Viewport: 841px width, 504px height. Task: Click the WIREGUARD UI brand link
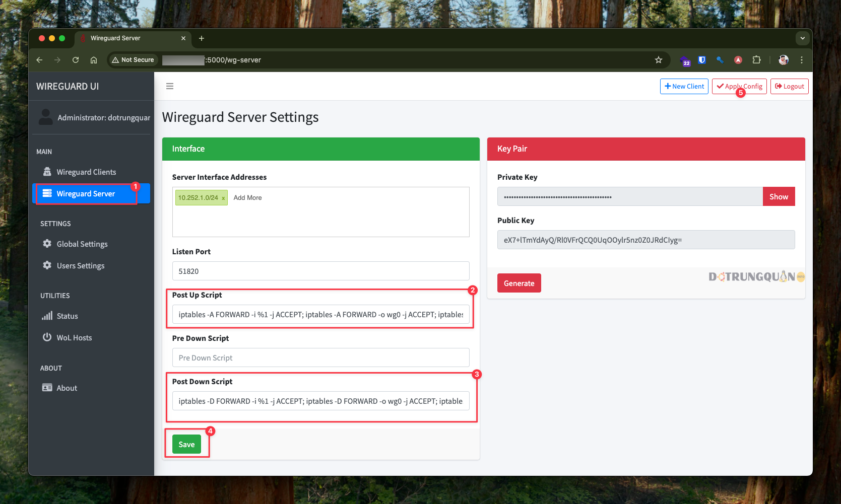tap(68, 87)
